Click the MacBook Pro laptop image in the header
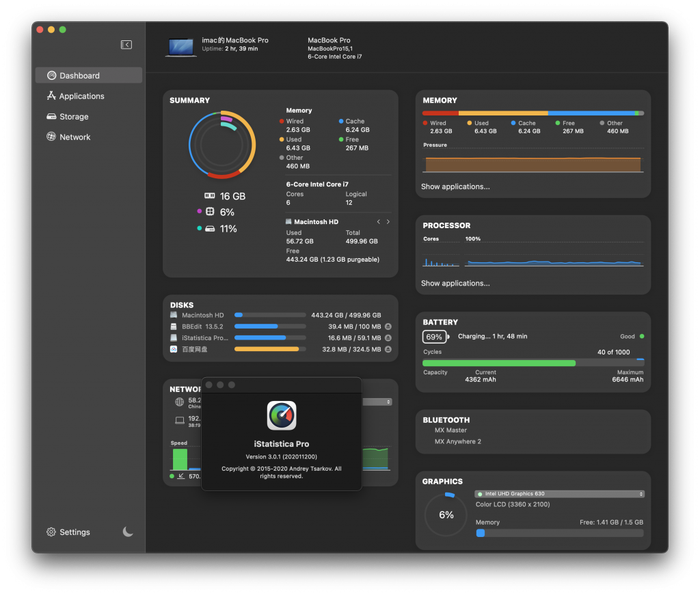Image resolution: width=700 pixels, height=595 pixels. (180, 47)
